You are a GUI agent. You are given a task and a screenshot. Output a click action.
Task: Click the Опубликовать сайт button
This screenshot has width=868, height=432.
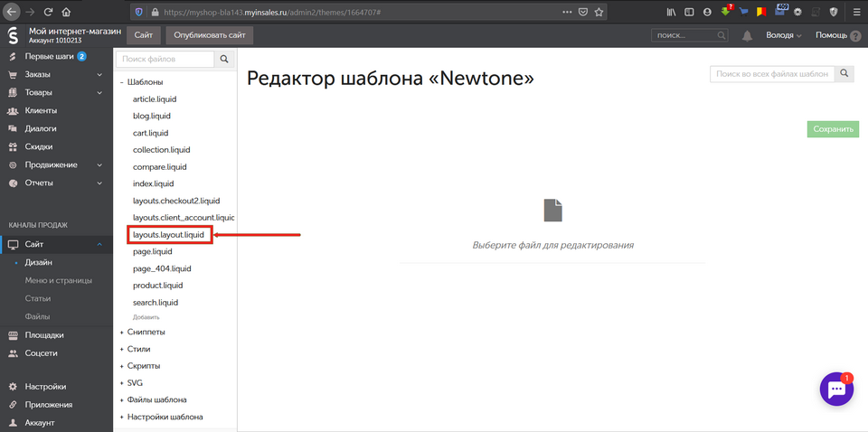210,35
